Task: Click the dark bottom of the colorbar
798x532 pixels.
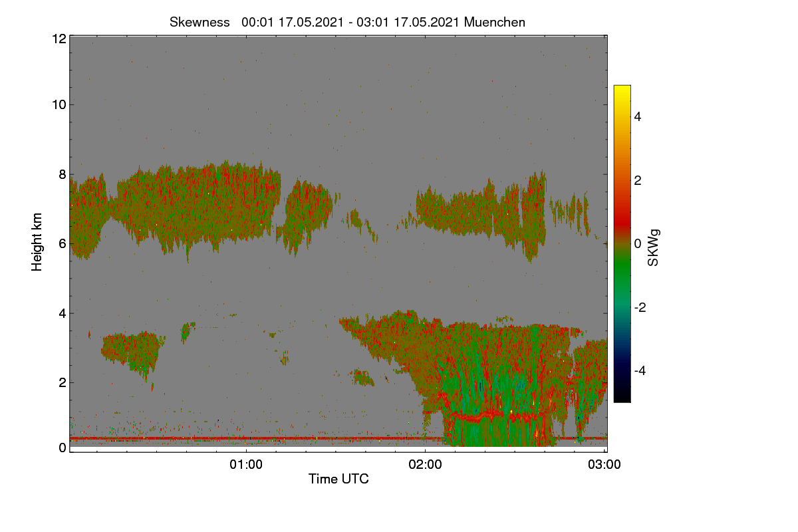Action: tap(622, 394)
